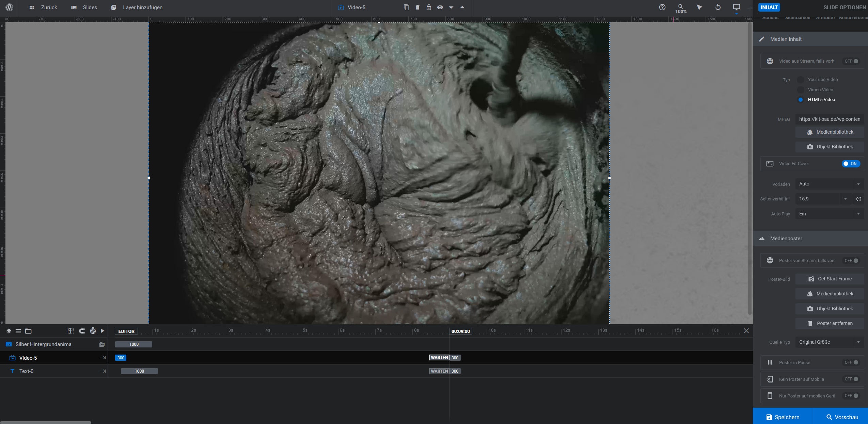
Task: Save with the Speichern button
Action: [x=782, y=417]
